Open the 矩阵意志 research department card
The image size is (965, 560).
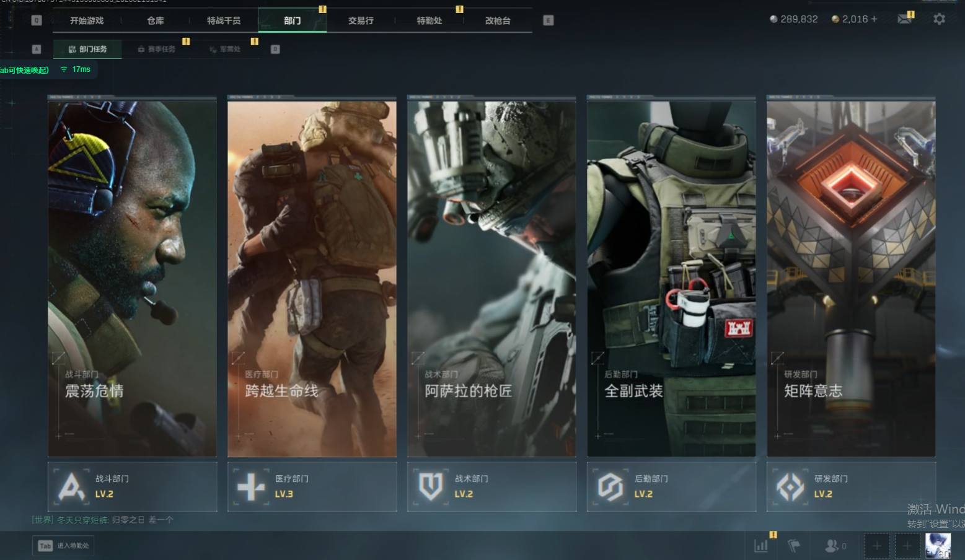click(x=851, y=278)
